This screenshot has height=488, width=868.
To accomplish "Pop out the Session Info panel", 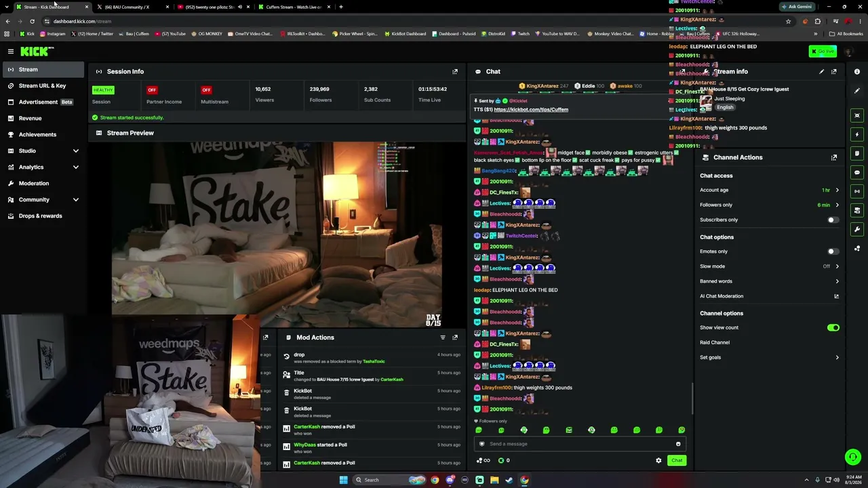I will [x=455, y=71].
